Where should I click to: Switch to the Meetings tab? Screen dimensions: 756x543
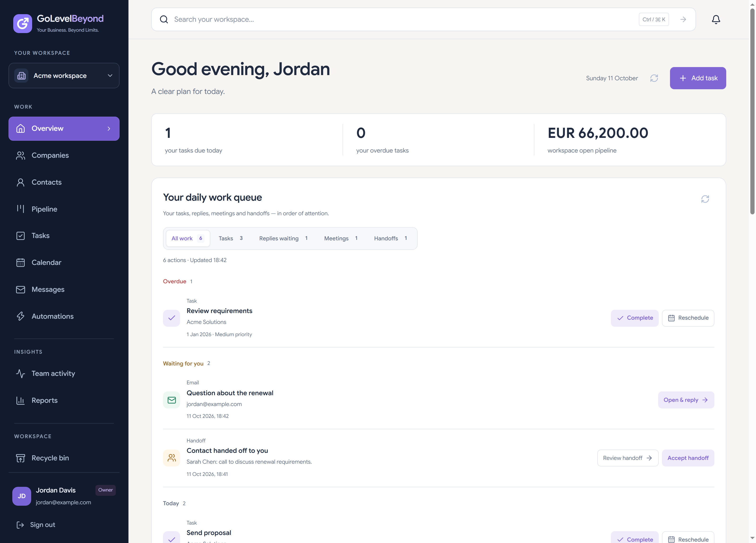[x=341, y=238]
